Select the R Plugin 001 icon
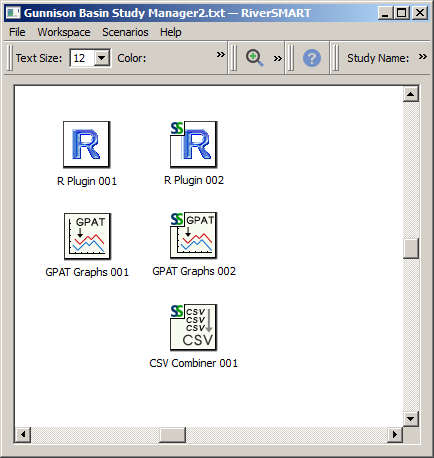 tap(87, 144)
